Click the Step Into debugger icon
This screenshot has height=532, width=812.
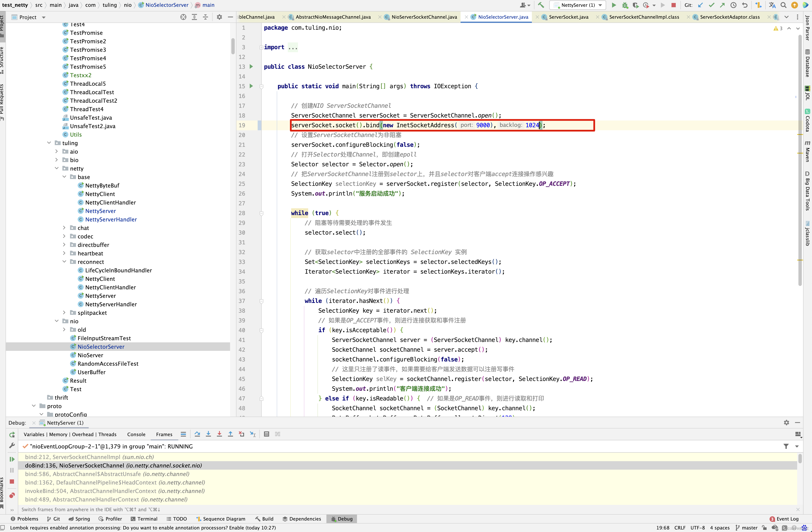[208, 434]
